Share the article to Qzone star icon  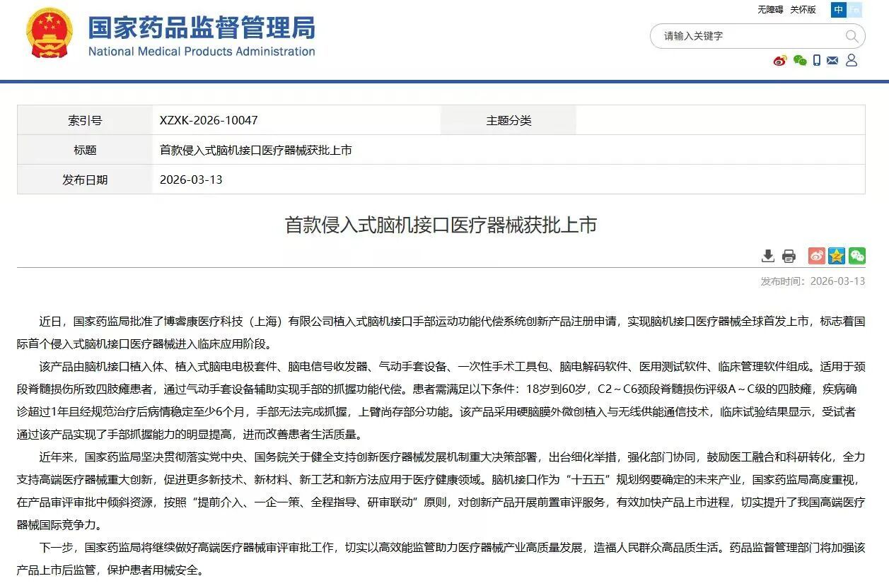coord(837,256)
